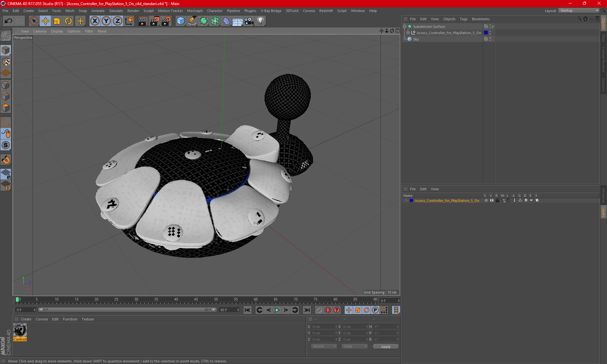This screenshot has width=607, height=364.
Task: Enable Texture mode in left sidebar
Action: tap(6, 62)
